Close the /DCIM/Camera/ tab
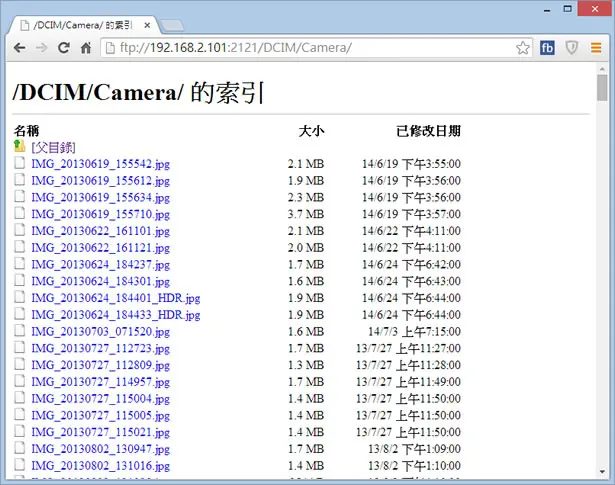Screen dimensions: 615x485 147,26
